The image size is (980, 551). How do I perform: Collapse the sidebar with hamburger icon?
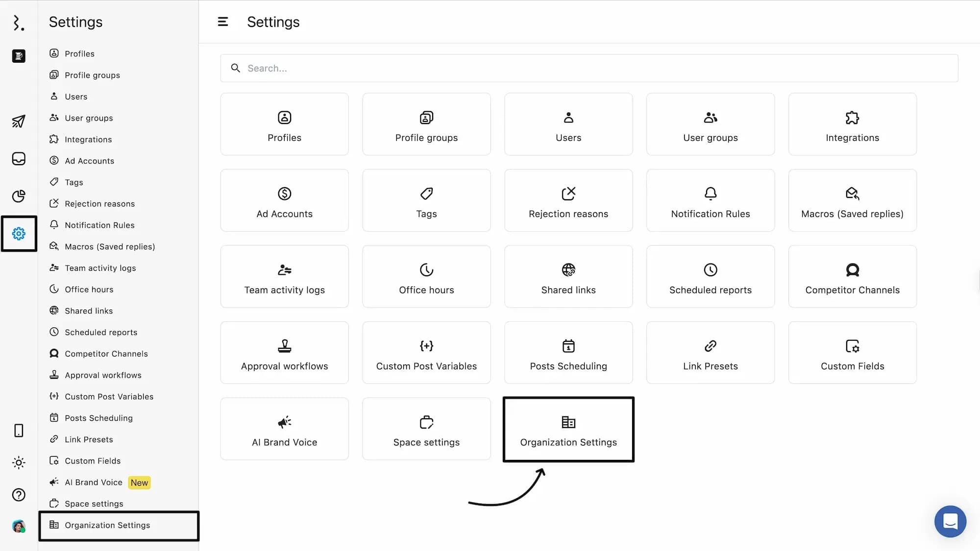(223, 22)
